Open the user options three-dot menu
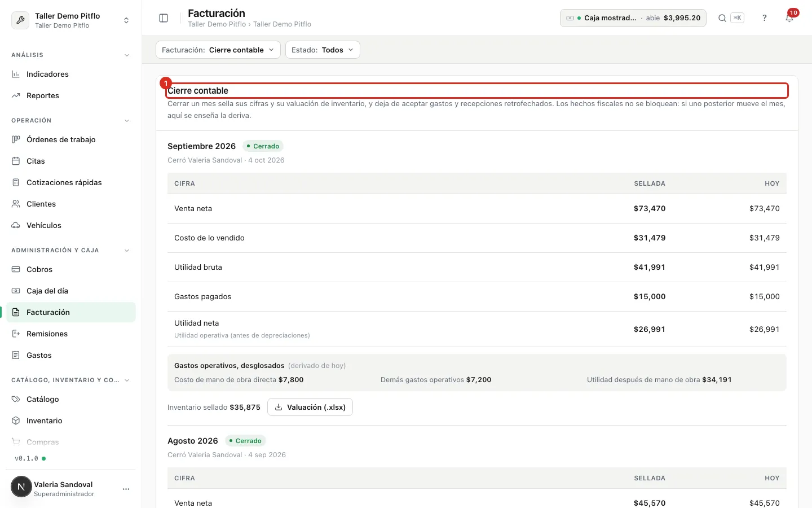Viewport: 812px width, 508px height. pos(126,489)
